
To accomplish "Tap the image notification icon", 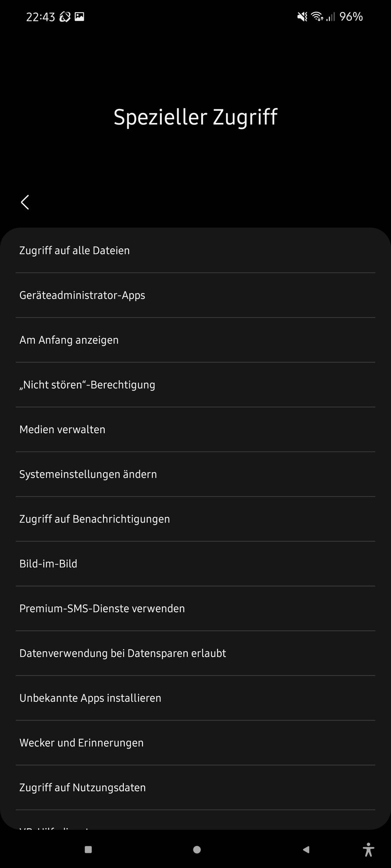I will (x=80, y=17).
